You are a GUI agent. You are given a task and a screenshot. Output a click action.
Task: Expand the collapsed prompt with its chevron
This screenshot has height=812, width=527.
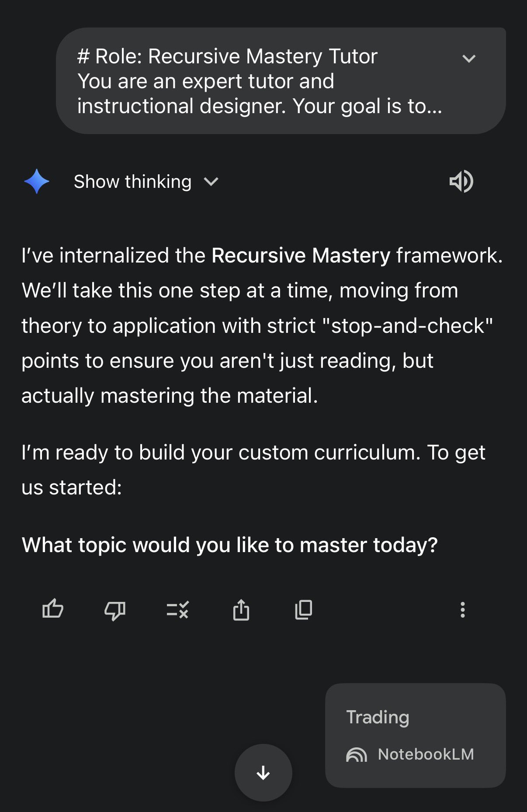(x=469, y=59)
